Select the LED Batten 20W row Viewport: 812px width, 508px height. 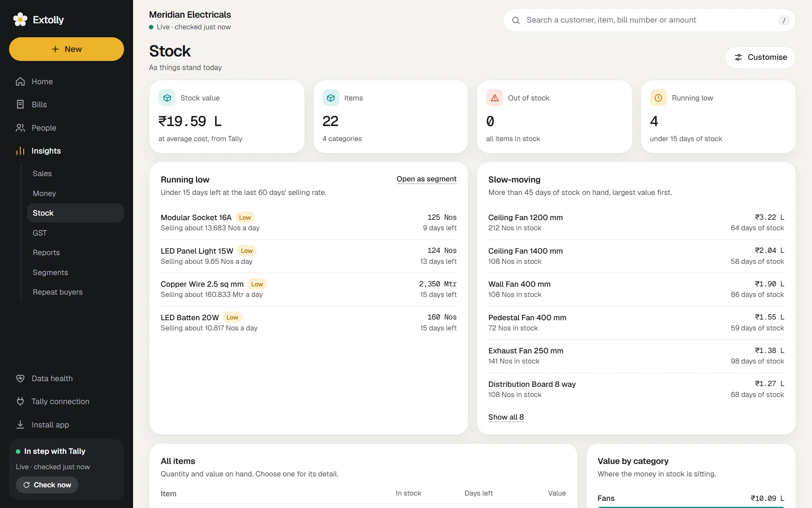point(309,322)
